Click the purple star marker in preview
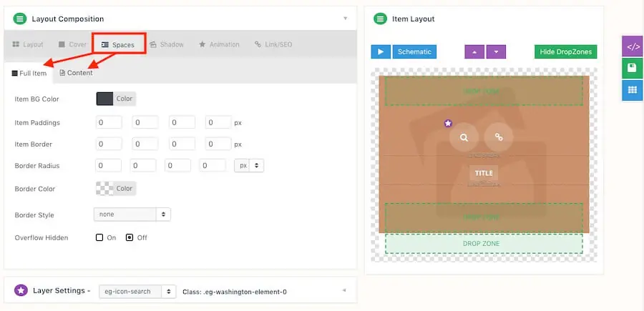This screenshot has height=311, width=644. click(x=448, y=123)
